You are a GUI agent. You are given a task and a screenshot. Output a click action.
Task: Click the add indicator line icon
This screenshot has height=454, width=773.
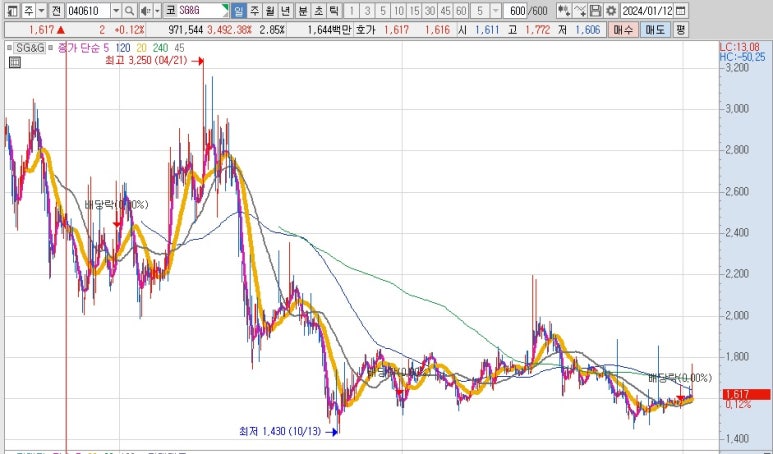coord(580,10)
